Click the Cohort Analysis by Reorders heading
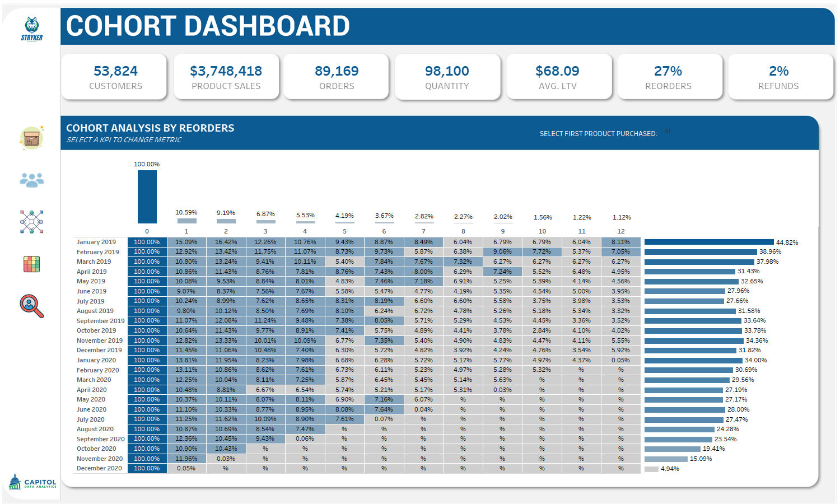This screenshot has height=504, width=840. (x=150, y=128)
